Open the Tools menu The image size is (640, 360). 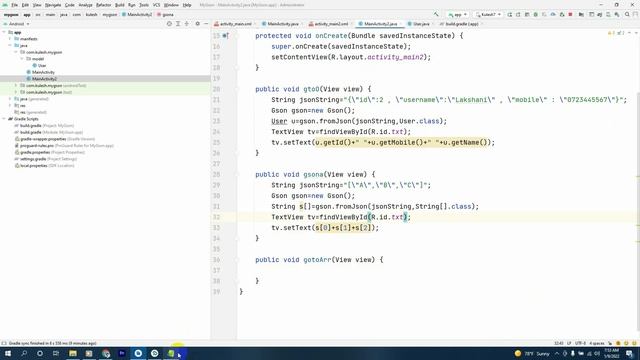coord(144,5)
